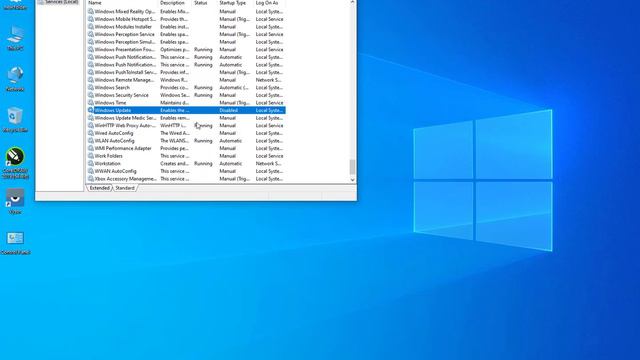This screenshot has width=640, height=360.
Task: Click gear icon of Workstation service
Action: [x=91, y=163]
